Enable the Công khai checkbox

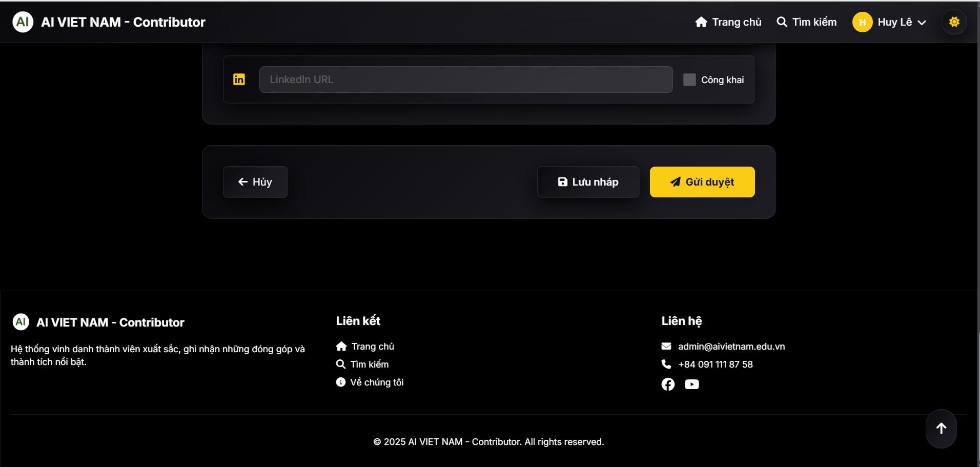coord(689,79)
